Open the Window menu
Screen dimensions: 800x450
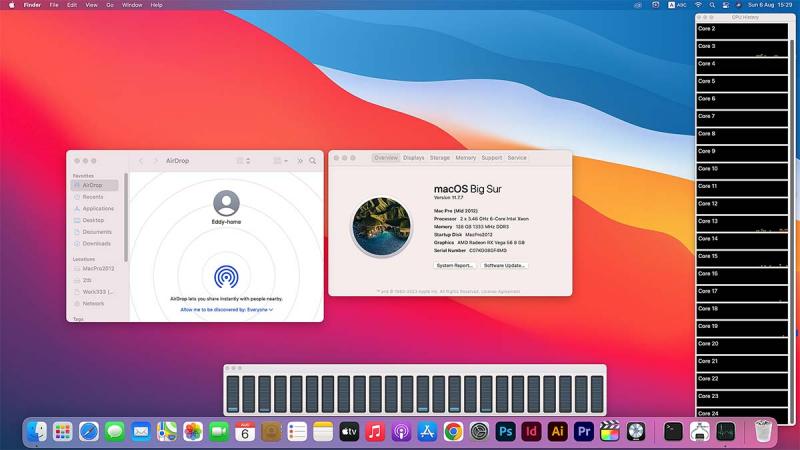[x=132, y=5]
